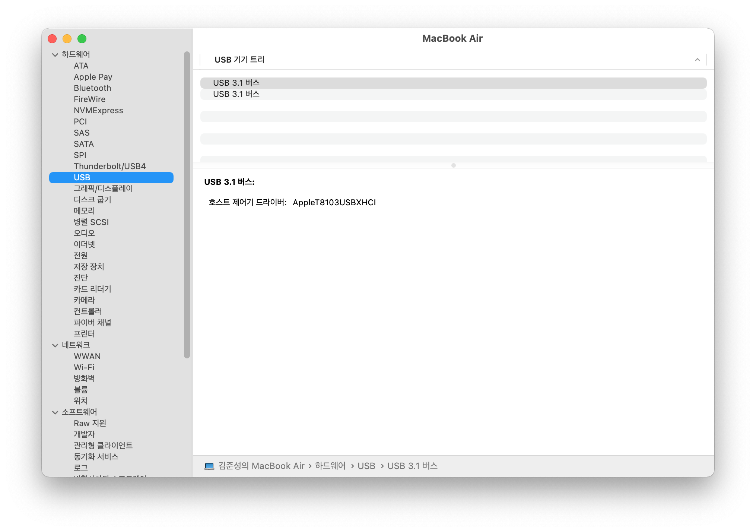Click the split pane divider handle dot
The image size is (756, 532).
(453, 165)
